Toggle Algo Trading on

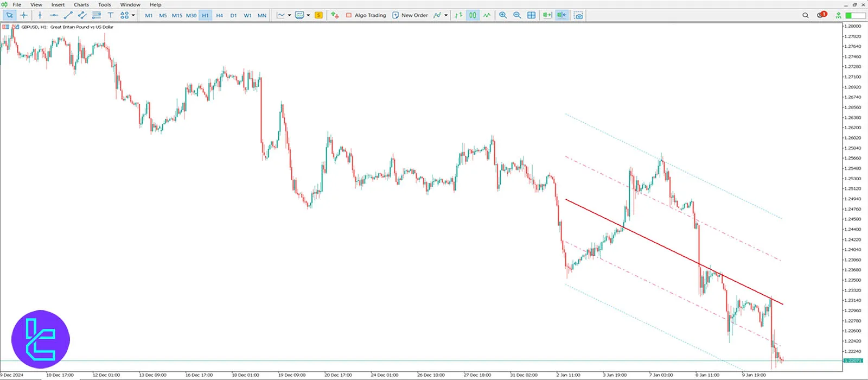366,15
